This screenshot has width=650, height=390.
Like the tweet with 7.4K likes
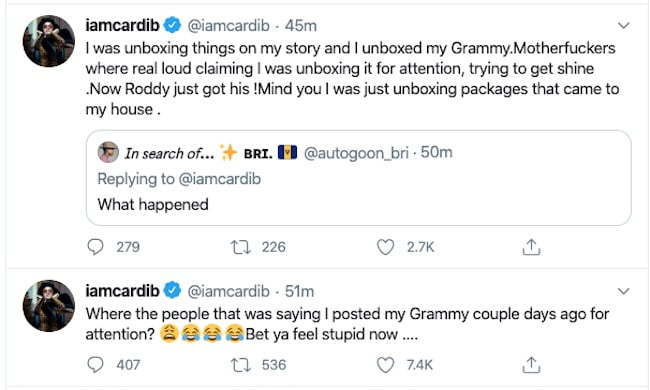[385, 365]
